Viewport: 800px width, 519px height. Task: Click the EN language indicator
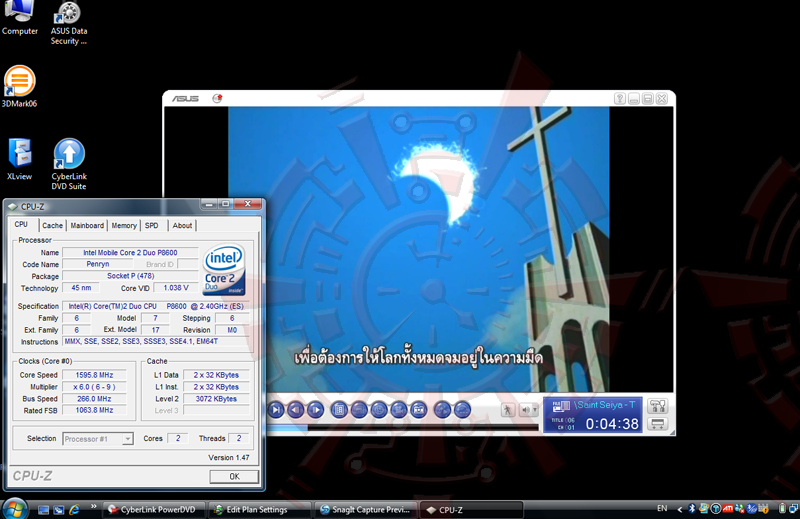click(662, 508)
